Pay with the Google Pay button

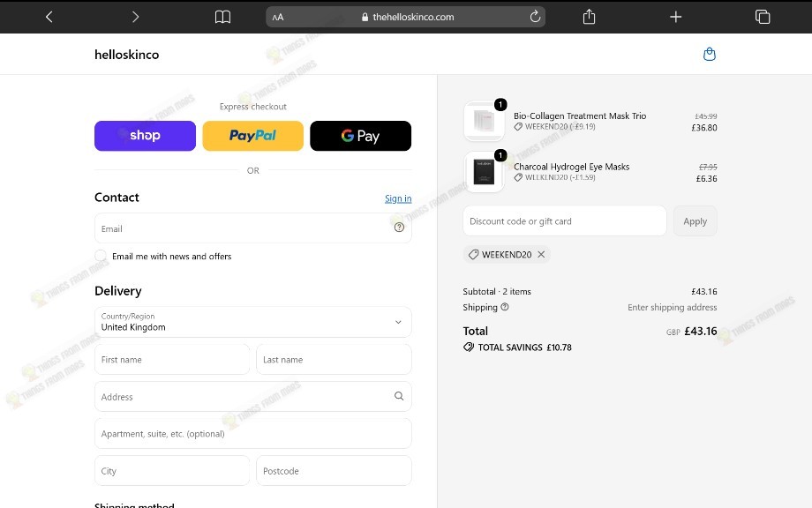tap(360, 136)
